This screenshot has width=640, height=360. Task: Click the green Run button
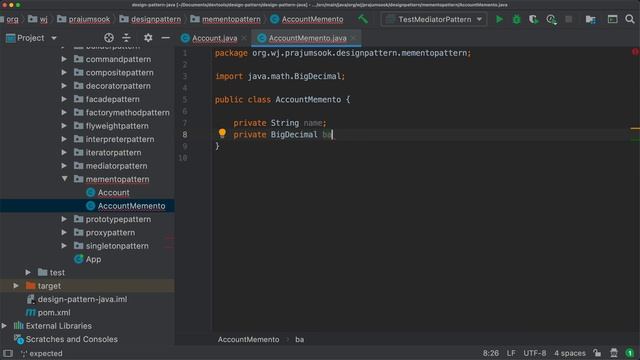tap(499, 19)
